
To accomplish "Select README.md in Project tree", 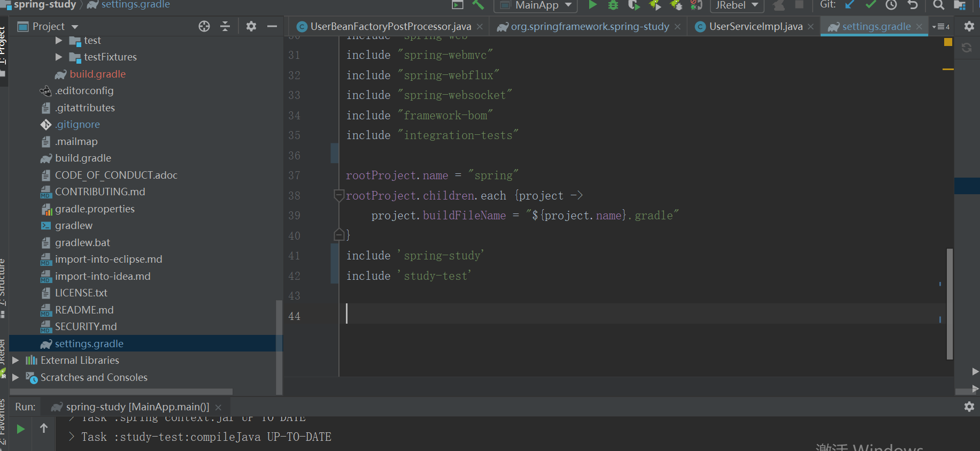I will [84, 310].
